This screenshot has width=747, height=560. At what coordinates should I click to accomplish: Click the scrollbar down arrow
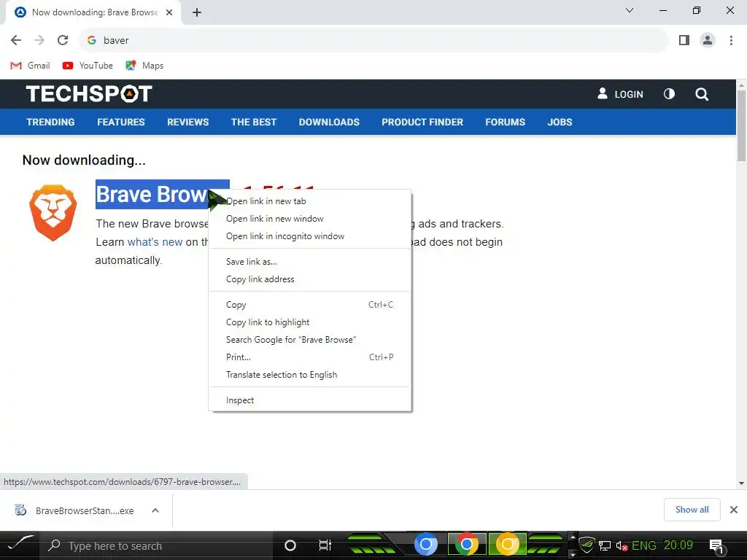coord(741,483)
